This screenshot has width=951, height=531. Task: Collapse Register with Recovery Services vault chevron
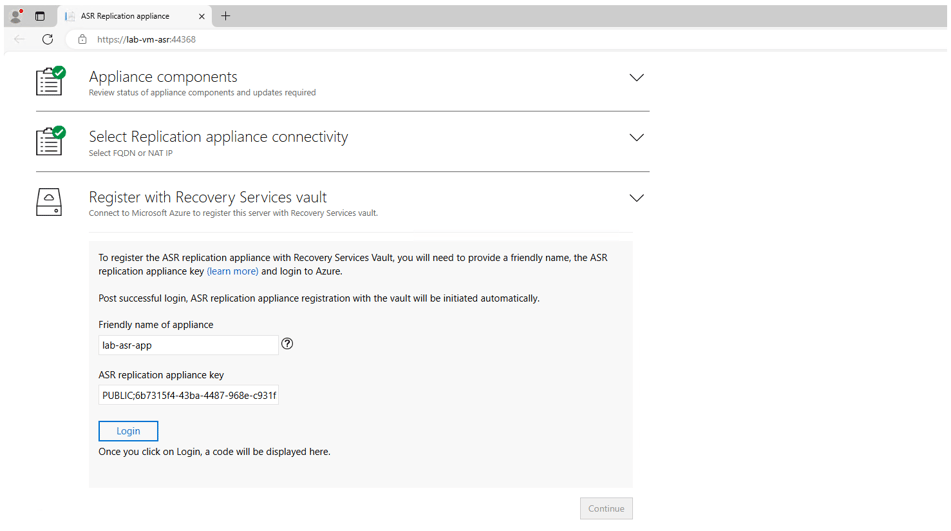coord(636,198)
